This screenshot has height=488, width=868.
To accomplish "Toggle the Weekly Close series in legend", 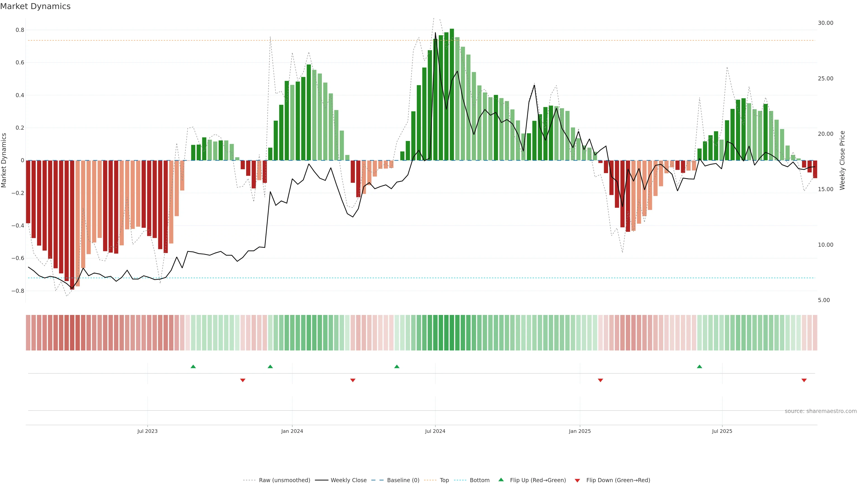I will click(348, 480).
